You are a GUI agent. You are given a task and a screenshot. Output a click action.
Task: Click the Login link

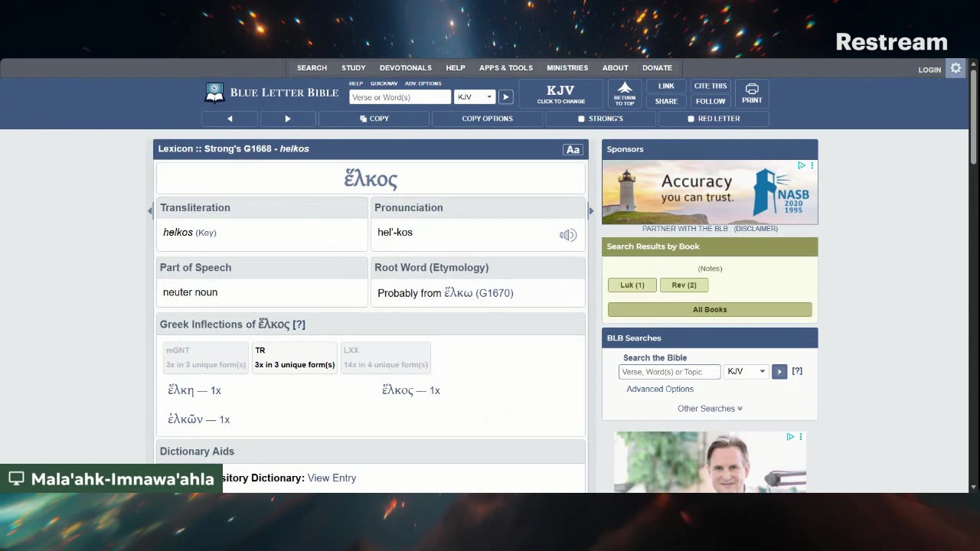(x=929, y=70)
